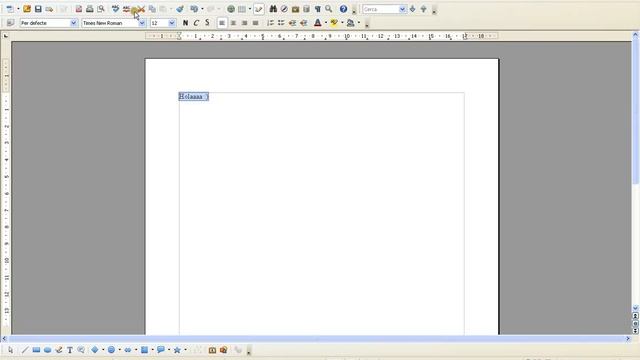The height and width of the screenshot is (360, 640).
Task: Open the 'Per defecte' paragraph style dropdown
Action: (73, 23)
